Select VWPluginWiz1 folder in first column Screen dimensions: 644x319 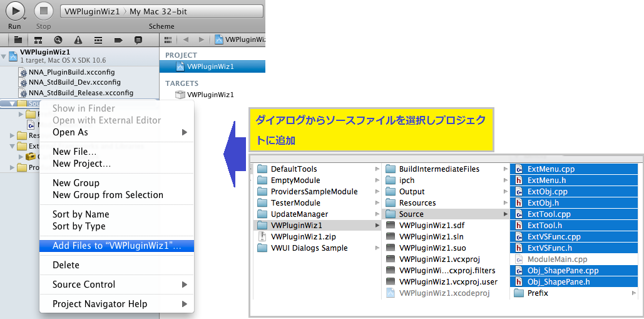318,225
